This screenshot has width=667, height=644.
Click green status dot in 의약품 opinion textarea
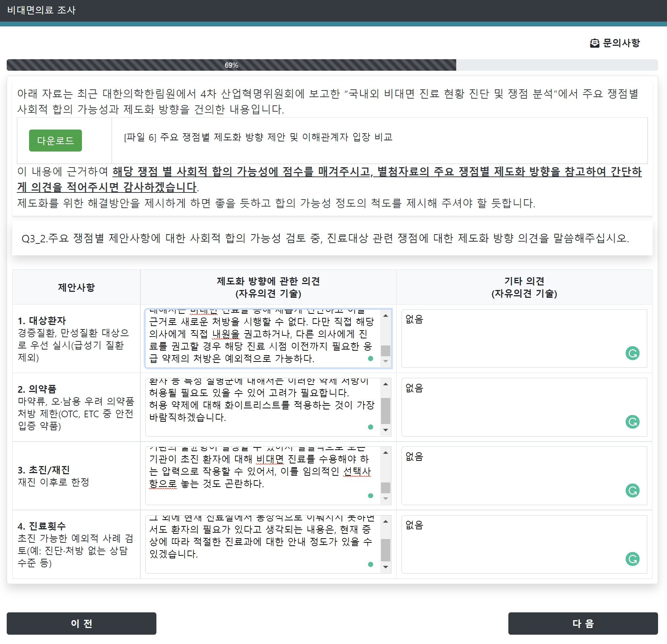(370, 427)
